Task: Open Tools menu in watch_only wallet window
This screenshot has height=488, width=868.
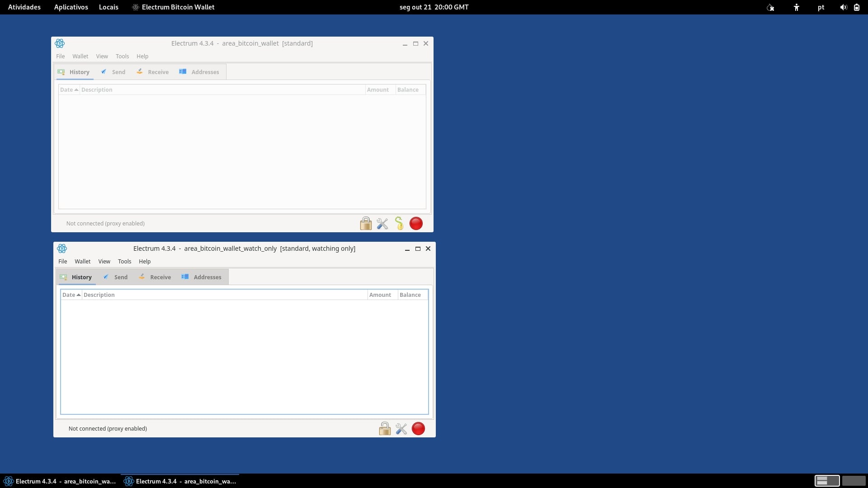Action: [124, 262]
